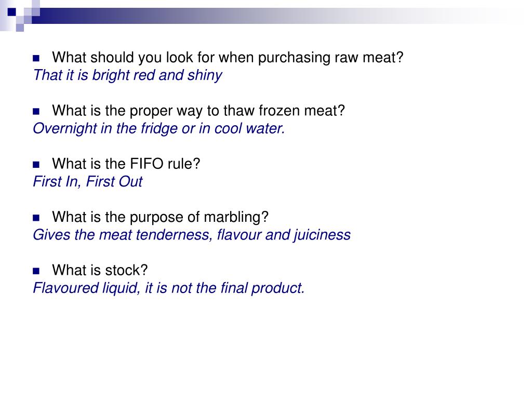Image resolution: width=532 pixels, height=399 pixels.
Task: Click the bullet before marbling question
Action: 36,218
